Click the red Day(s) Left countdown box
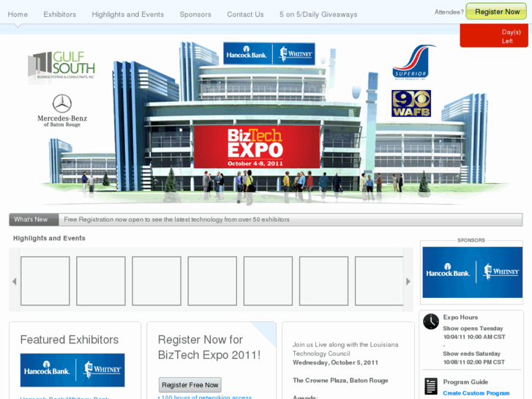 click(494, 36)
